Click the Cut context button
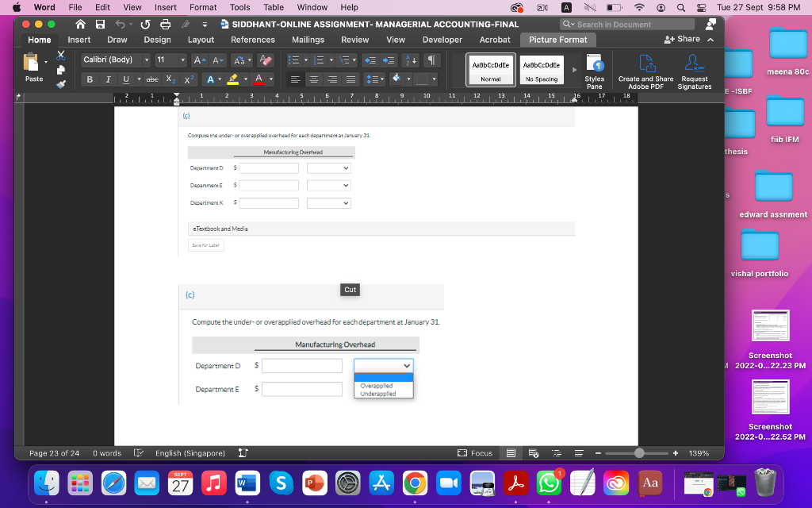The image size is (812, 508). click(350, 290)
